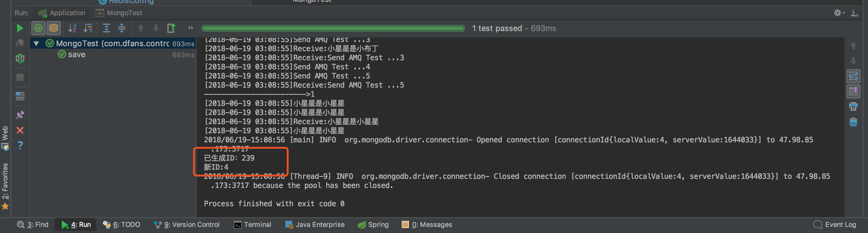Print console output
This screenshot has height=233, width=868.
click(x=853, y=107)
